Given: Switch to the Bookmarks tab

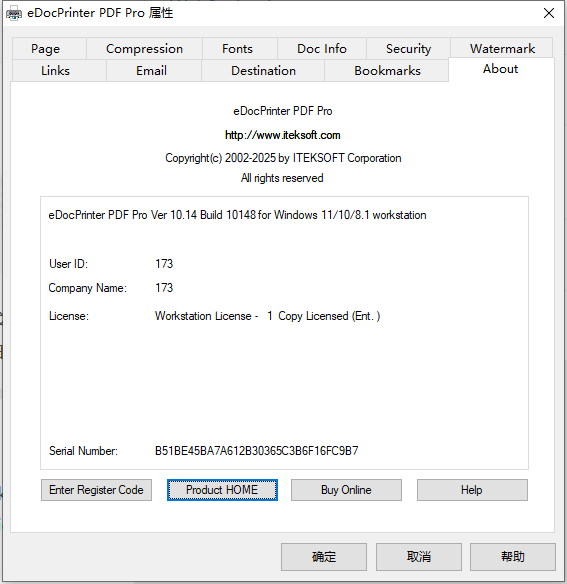Looking at the screenshot, I should coord(387,70).
